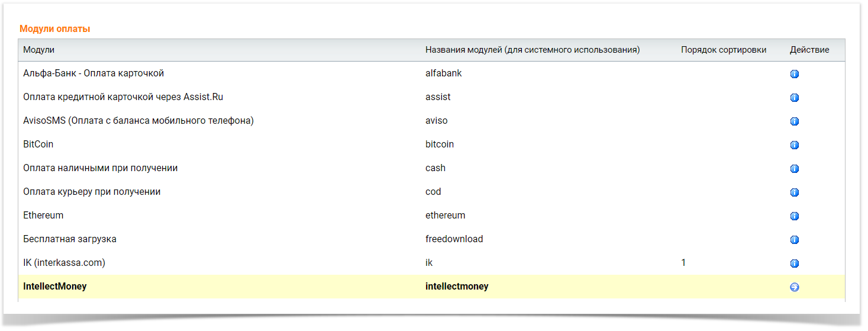This screenshot has height=331, width=868.
Task: Select the Бесплатная загрузка module row
Action: 70,239
